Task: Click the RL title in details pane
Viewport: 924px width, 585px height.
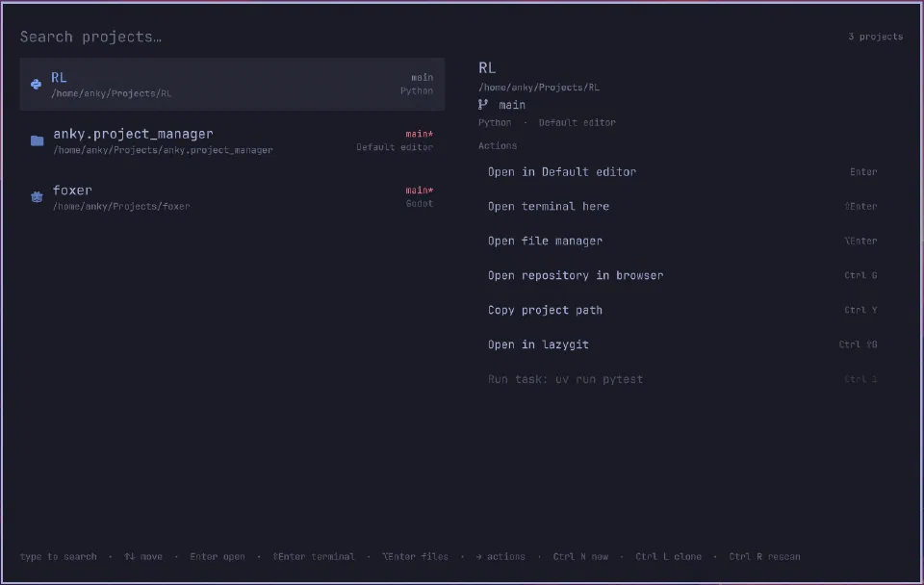Action: click(x=487, y=68)
